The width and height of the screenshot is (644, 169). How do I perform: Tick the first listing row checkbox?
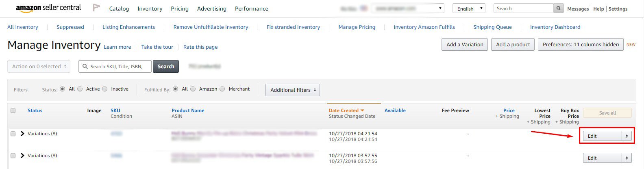[x=13, y=134]
